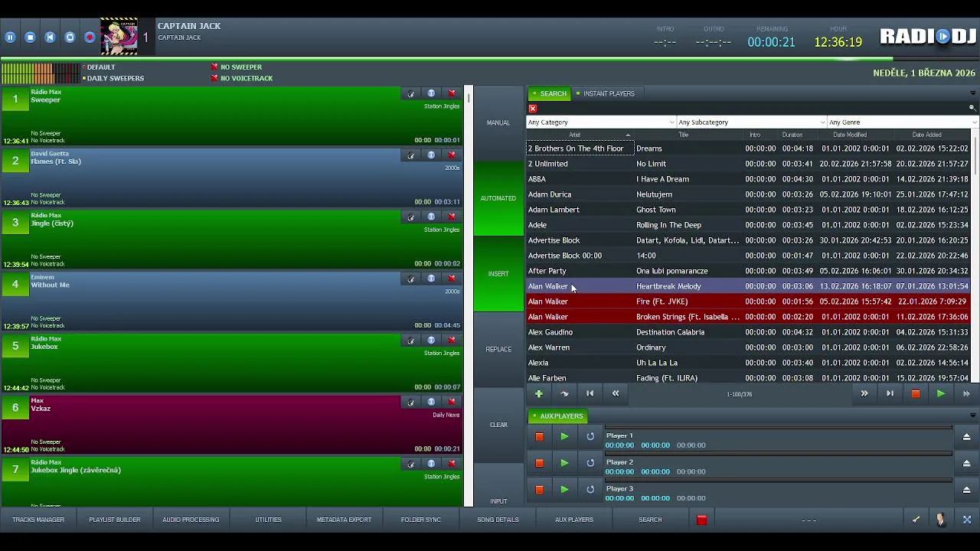This screenshot has height=551, width=980.
Task: Toggle the DAILY SWEEPERS option
Action: [113, 78]
